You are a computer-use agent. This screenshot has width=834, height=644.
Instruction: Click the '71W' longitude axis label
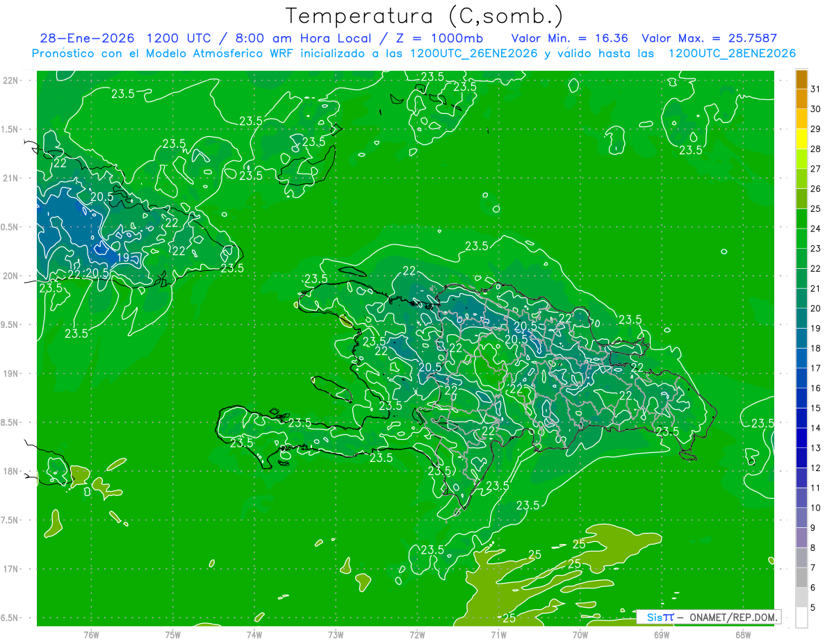(x=498, y=634)
